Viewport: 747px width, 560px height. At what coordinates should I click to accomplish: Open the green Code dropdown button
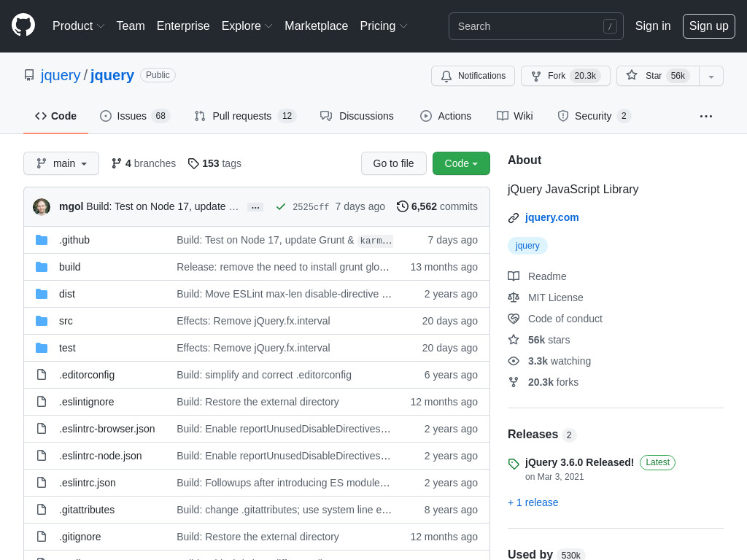click(461, 163)
